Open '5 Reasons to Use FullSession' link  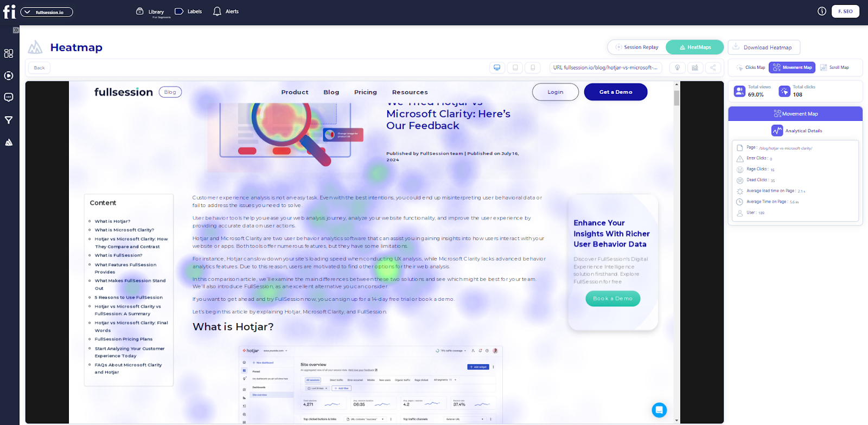click(129, 298)
